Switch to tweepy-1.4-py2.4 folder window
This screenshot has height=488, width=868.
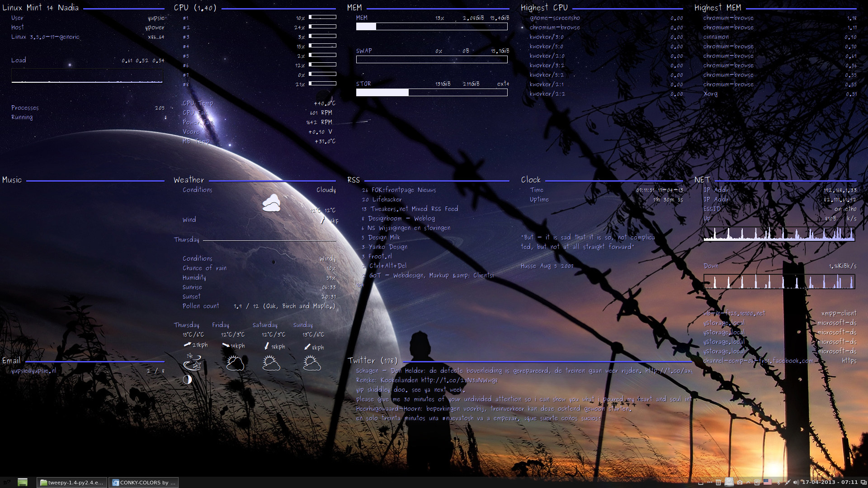(72, 483)
